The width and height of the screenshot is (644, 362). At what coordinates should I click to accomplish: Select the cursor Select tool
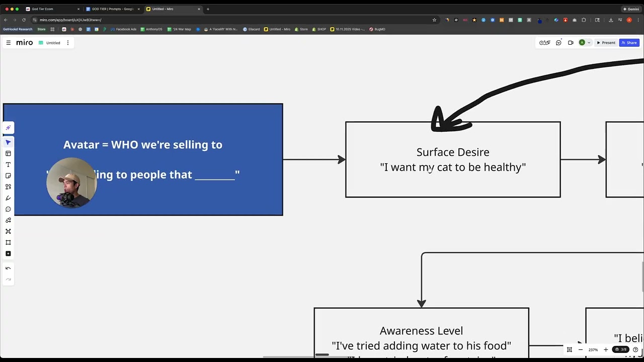click(x=8, y=142)
